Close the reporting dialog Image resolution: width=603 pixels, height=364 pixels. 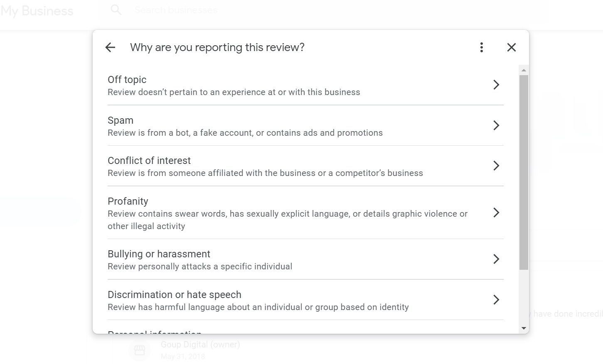click(x=511, y=47)
